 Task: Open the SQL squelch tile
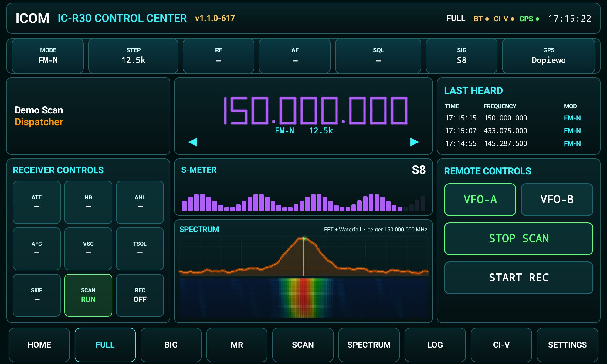(378, 56)
